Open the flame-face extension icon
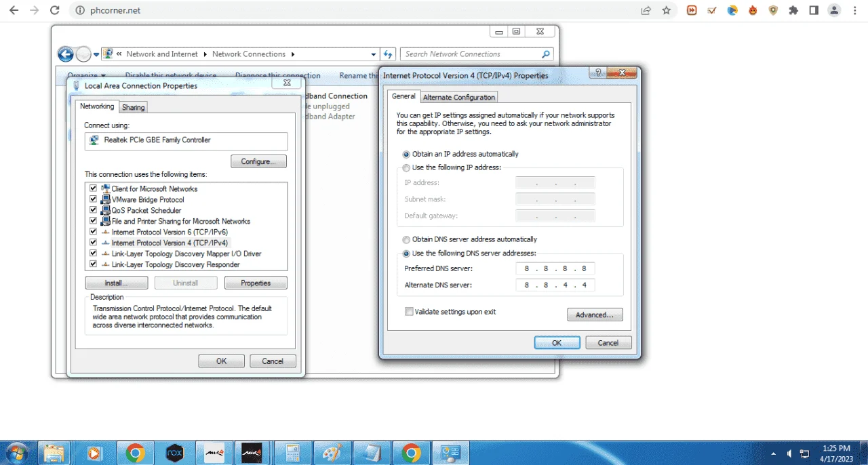This screenshot has height=465, width=868. click(x=753, y=10)
